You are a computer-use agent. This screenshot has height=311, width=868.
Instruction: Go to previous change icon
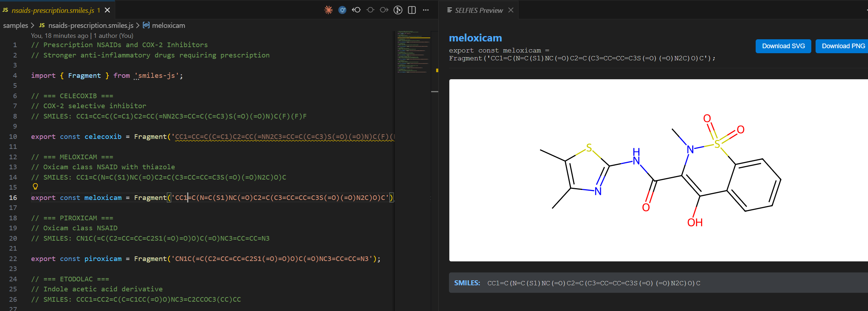pyautogui.click(x=356, y=10)
